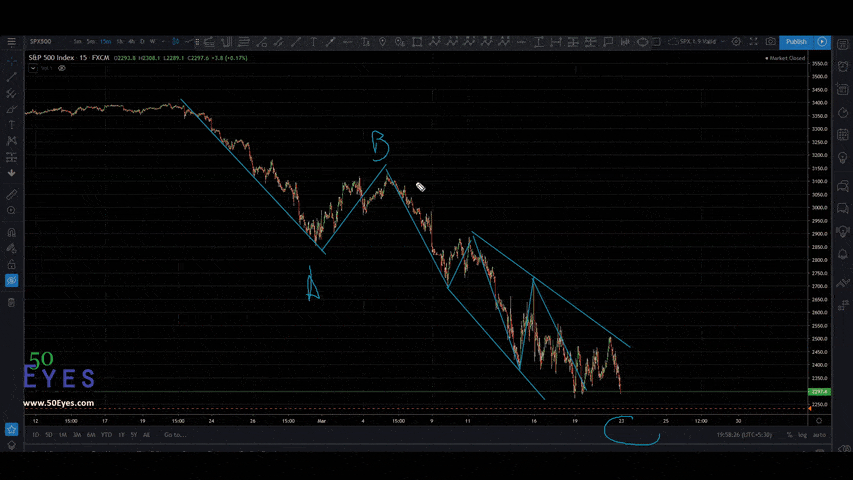Select the callout note tool in top toolbar
This screenshot has width=853, height=480.
(608, 42)
